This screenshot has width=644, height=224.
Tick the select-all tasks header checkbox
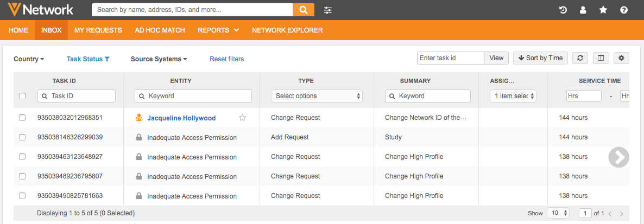[x=22, y=96]
